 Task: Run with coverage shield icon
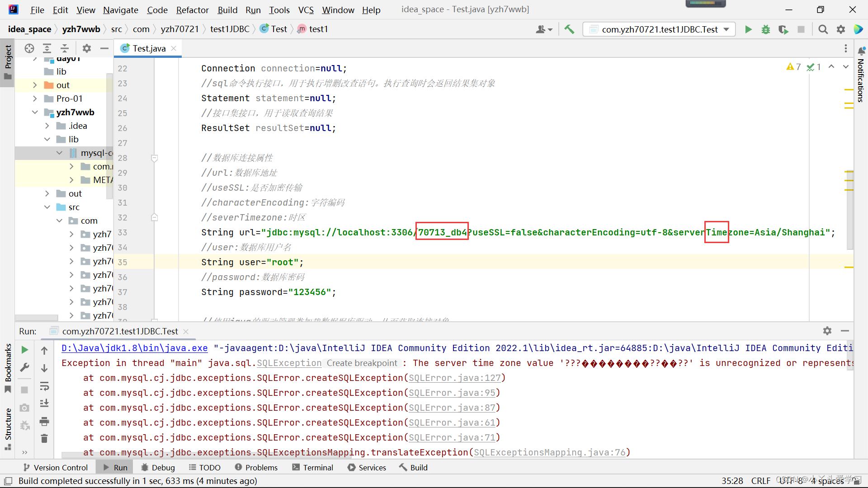[783, 29]
